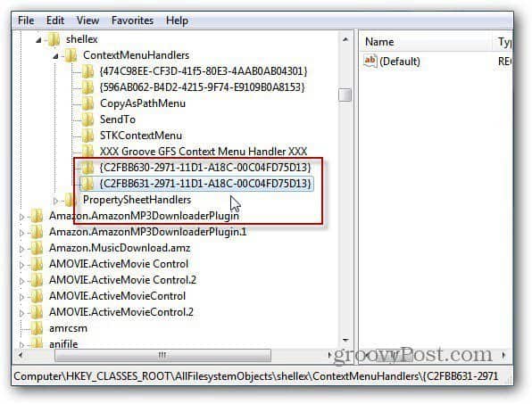This screenshot has width=532, height=404.
Task: Click the AMOVIE.ActiveMovie Control folder icon
Action: coord(37,264)
